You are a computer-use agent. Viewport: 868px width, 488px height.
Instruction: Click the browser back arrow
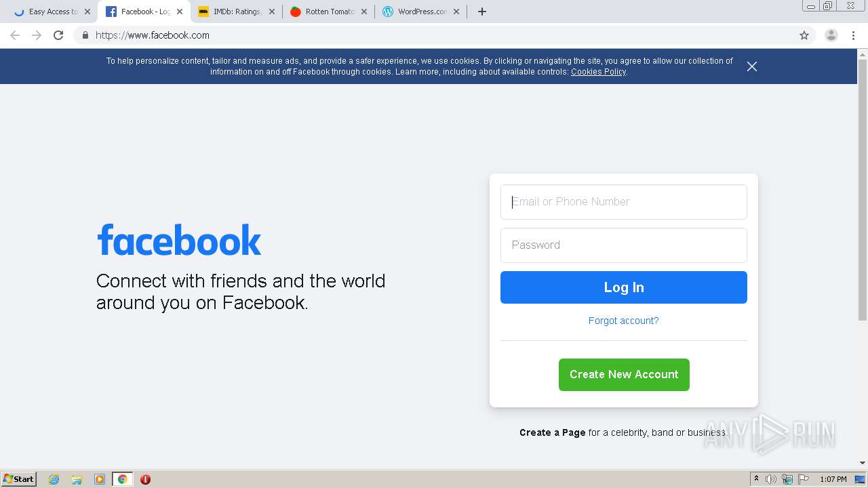point(15,35)
